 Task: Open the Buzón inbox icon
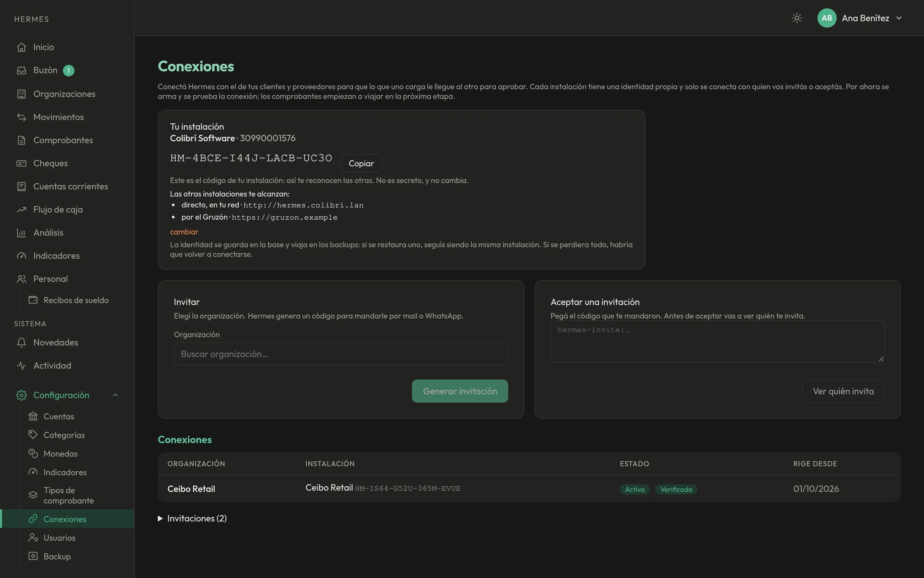[21, 70]
